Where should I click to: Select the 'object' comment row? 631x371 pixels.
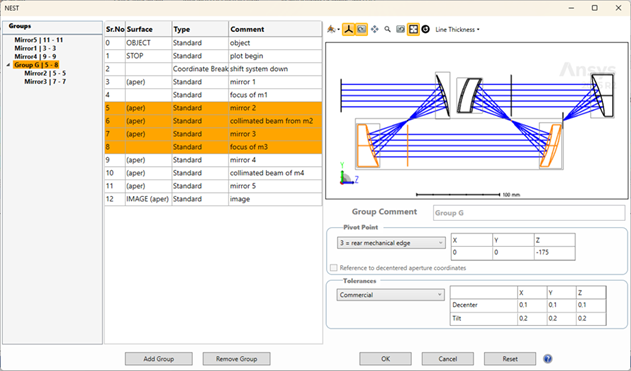pos(213,43)
